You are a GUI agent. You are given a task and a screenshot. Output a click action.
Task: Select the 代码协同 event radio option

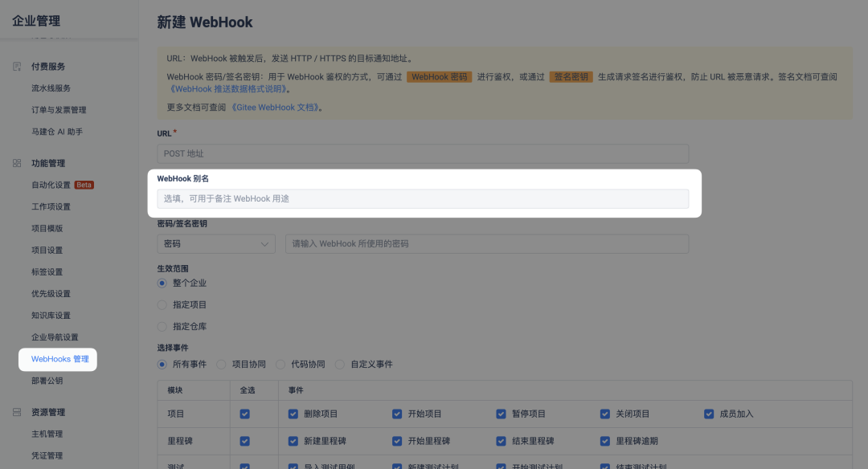[x=280, y=364]
